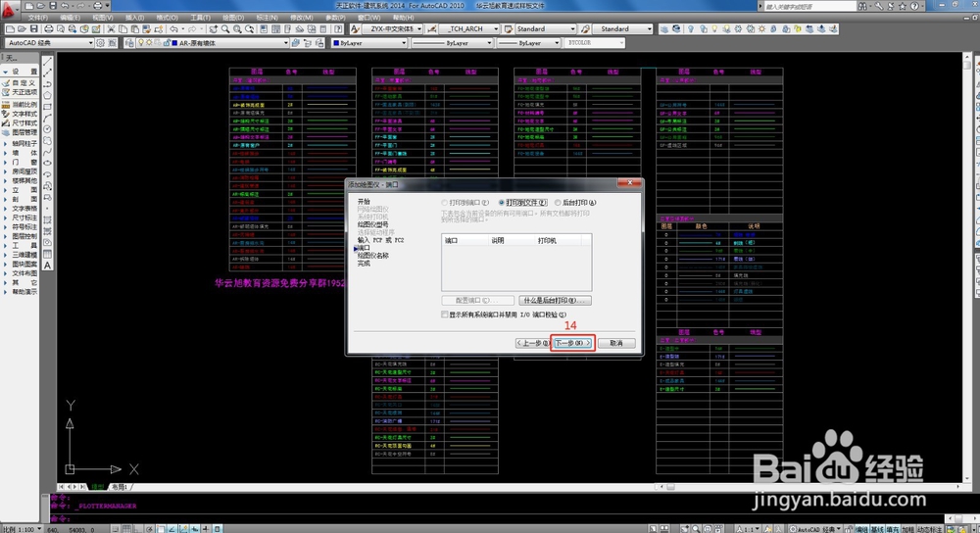
Task: Click the layer freeze sun icon in layers toolbar
Action: [149, 43]
